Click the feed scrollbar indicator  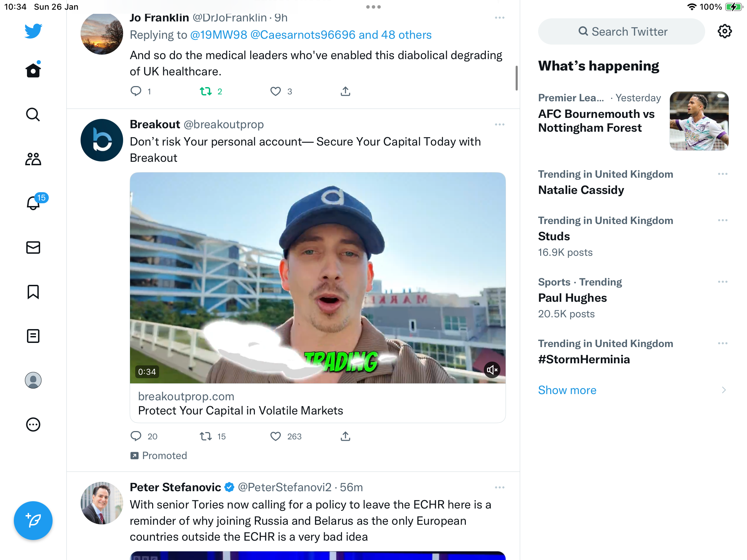click(516, 78)
